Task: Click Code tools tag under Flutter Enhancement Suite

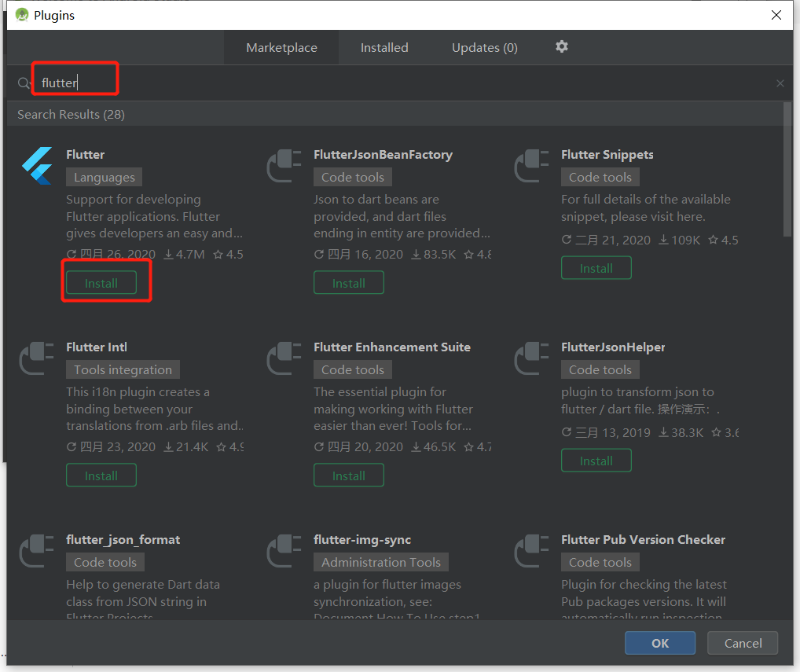Action: (353, 369)
